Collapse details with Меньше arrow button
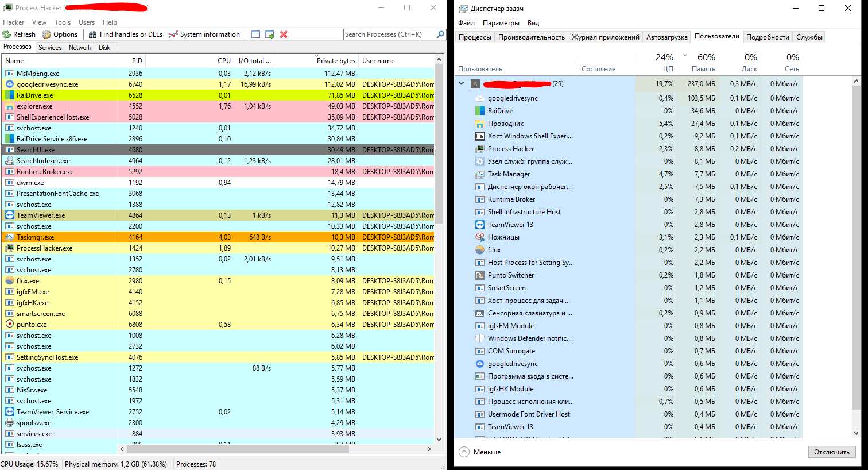The image size is (868, 470). click(x=464, y=452)
